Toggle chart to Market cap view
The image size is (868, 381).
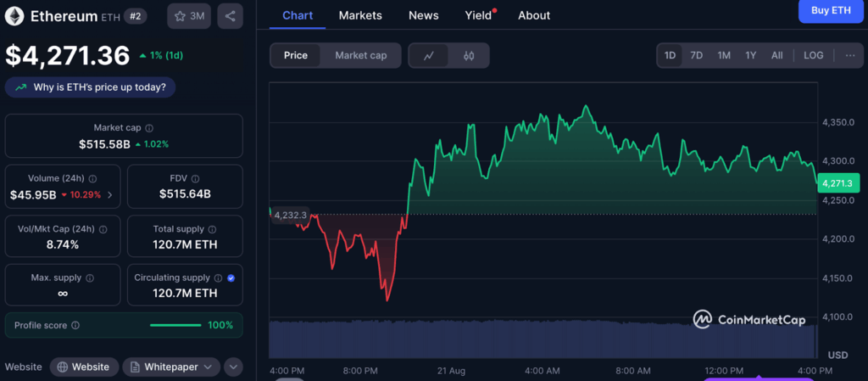coord(360,55)
